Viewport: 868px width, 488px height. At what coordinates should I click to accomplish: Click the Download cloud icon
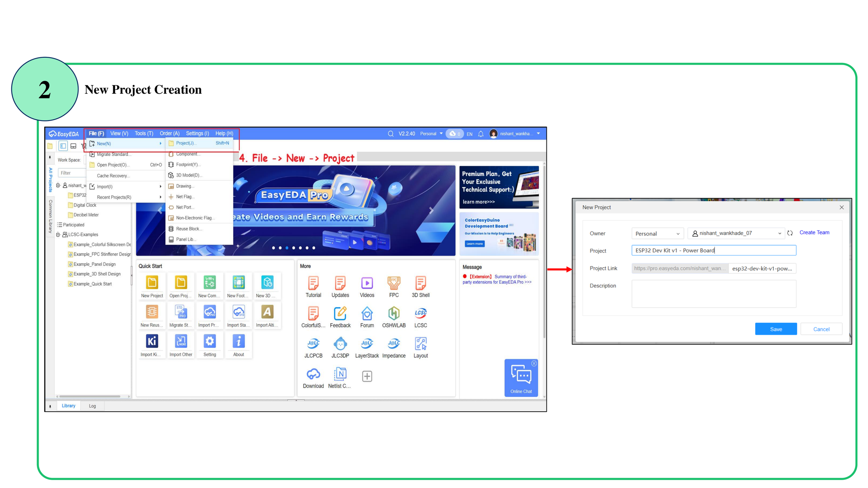point(313,374)
